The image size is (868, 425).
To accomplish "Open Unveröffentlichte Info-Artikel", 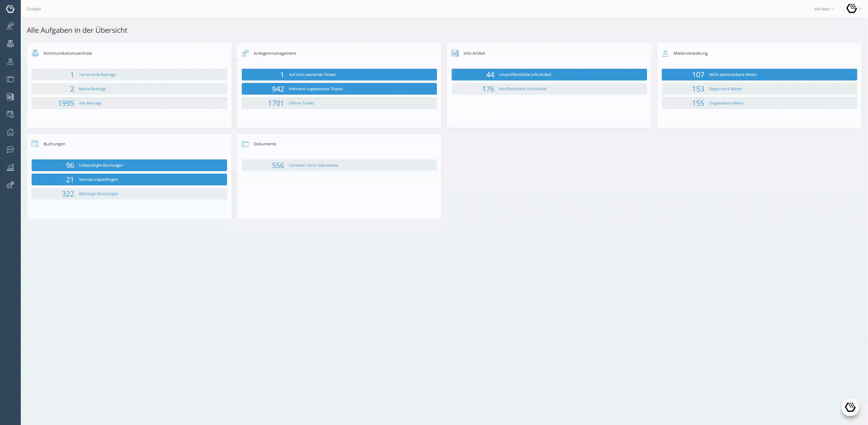I will click(549, 74).
